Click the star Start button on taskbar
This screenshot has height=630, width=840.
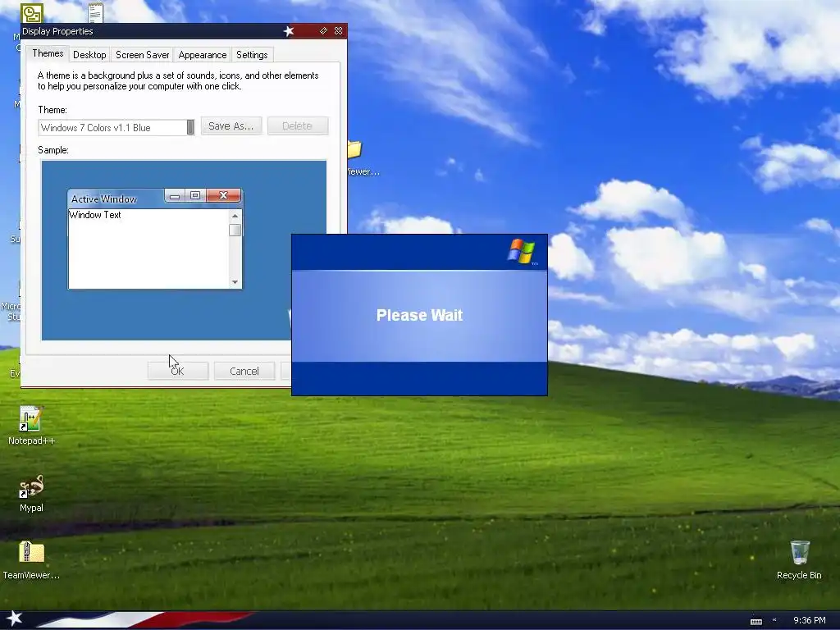click(x=14, y=619)
